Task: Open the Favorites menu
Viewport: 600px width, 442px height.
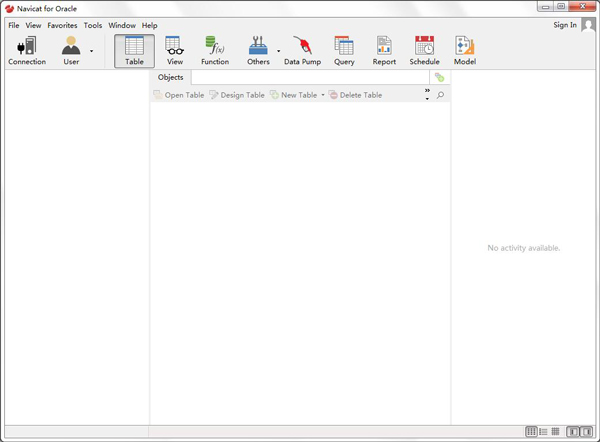Action: coord(62,25)
